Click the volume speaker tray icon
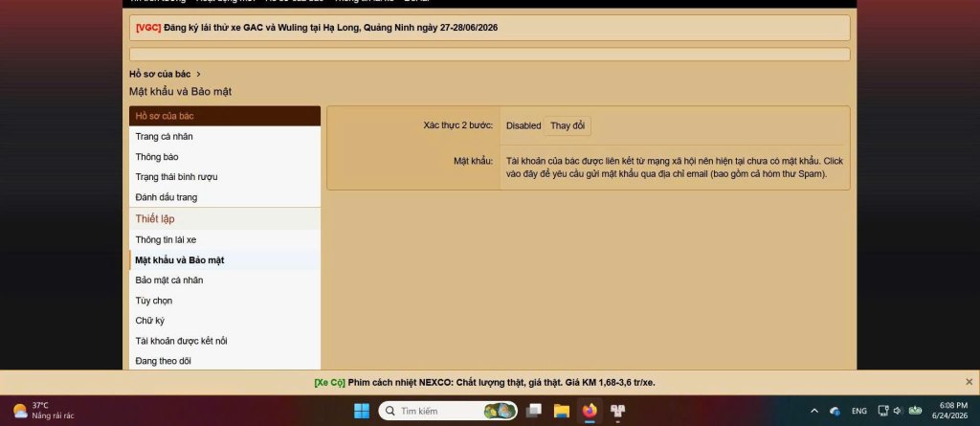 point(898,411)
